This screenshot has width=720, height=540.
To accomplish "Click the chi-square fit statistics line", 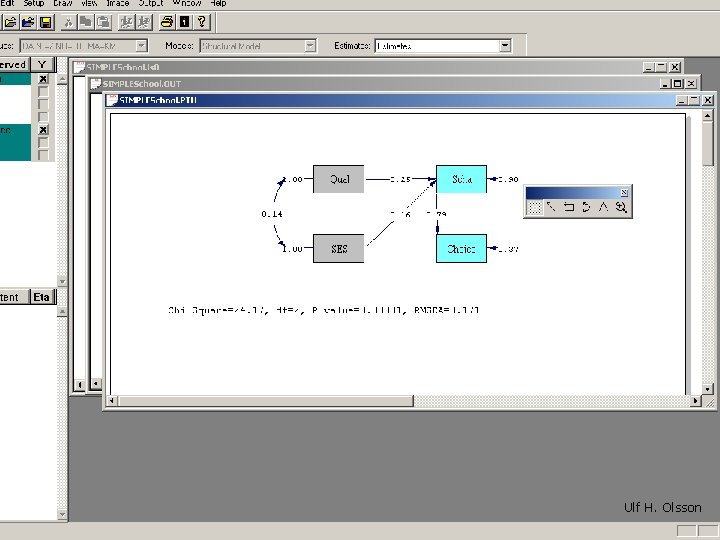I will (323, 310).
